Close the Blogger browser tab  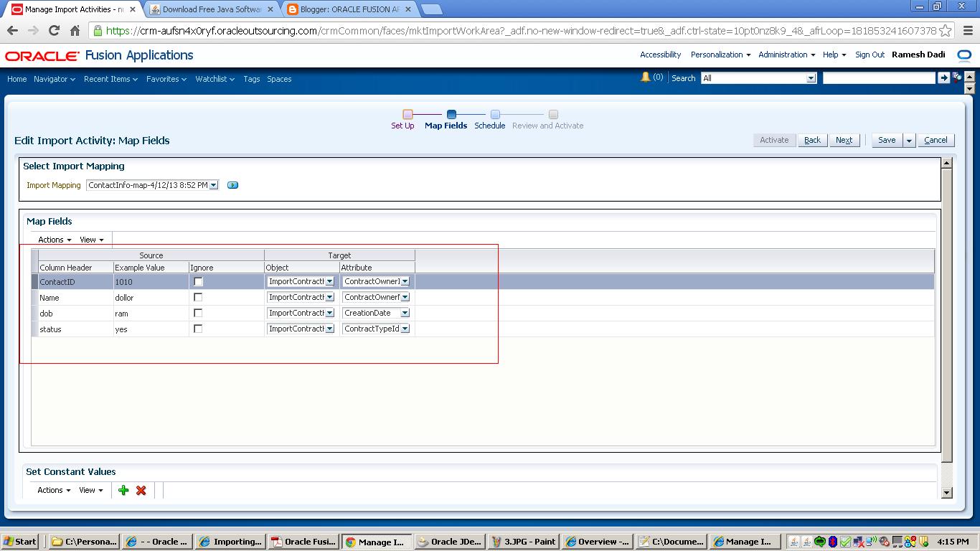408,9
